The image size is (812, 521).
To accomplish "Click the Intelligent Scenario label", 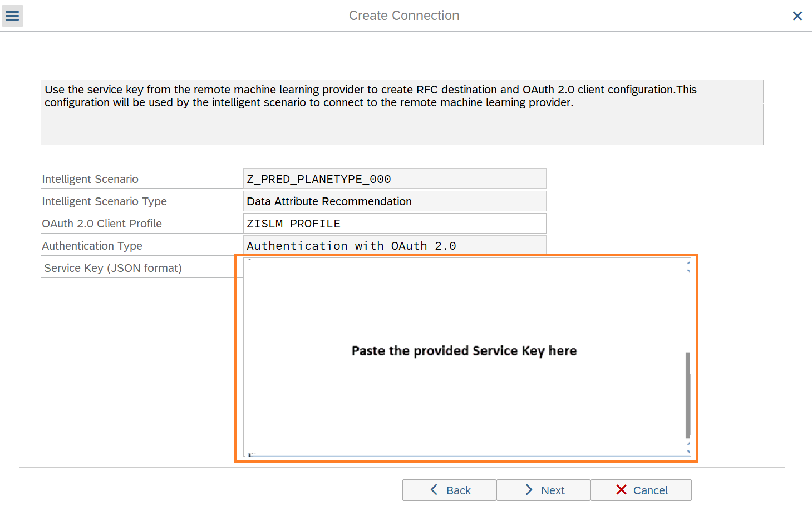I will click(x=90, y=179).
